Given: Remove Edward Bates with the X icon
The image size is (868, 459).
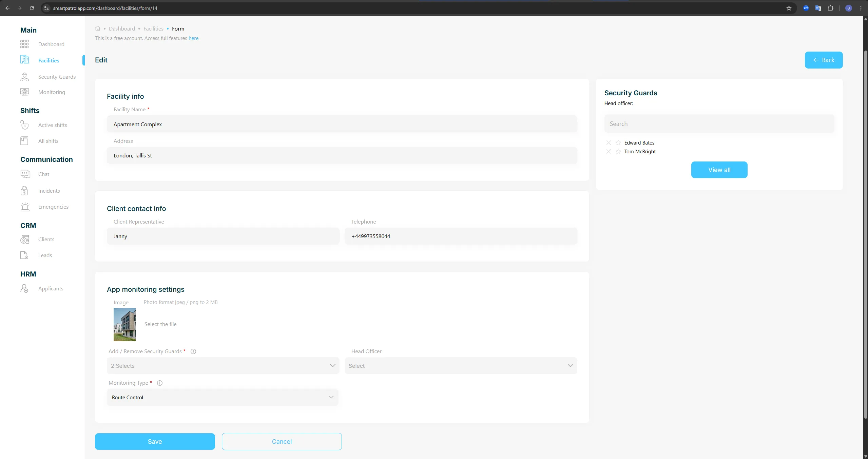Looking at the screenshot, I should [609, 143].
